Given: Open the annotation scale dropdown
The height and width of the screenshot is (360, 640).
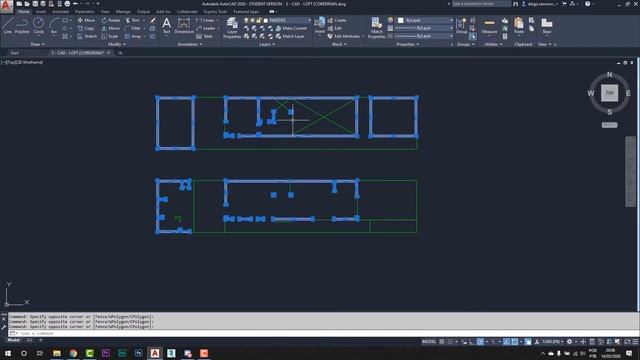Looking at the screenshot, I should pos(552,342).
